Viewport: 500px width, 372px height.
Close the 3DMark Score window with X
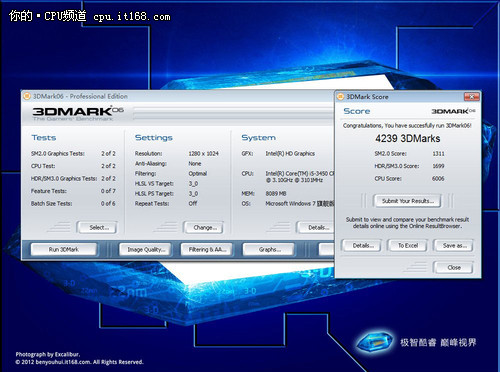coord(472,97)
